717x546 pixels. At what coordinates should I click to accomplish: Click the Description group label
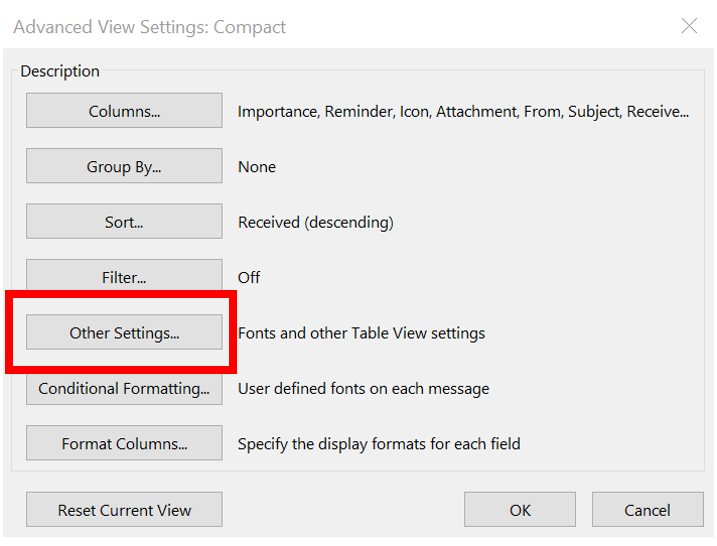(x=60, y=71)
